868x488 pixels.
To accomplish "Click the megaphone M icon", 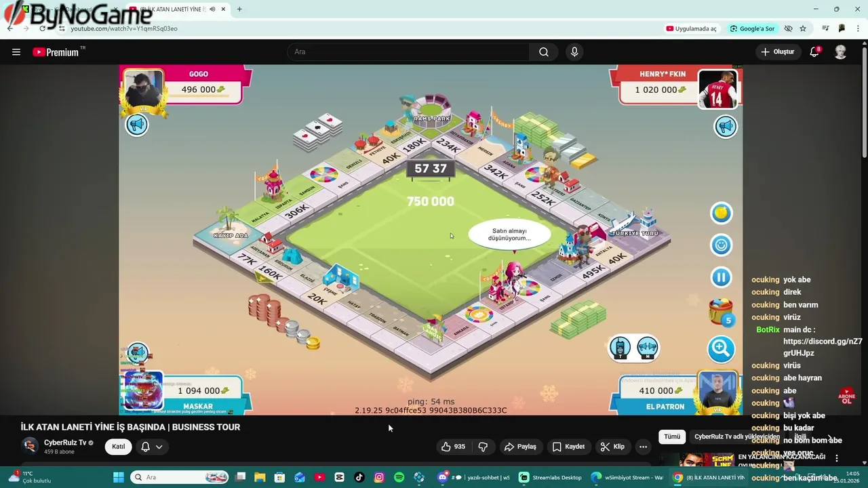I will (648, 348).
